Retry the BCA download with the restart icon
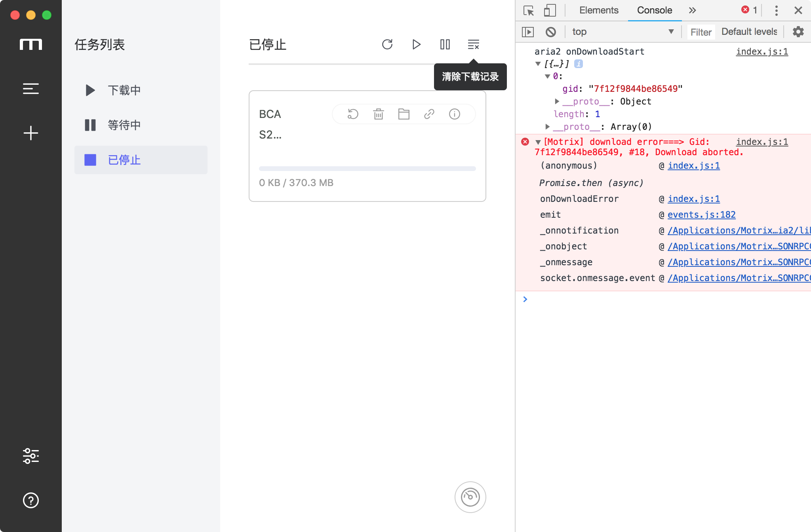Viewport: 811px width, 532px height. pyautogui.click(x=352, y=114)
